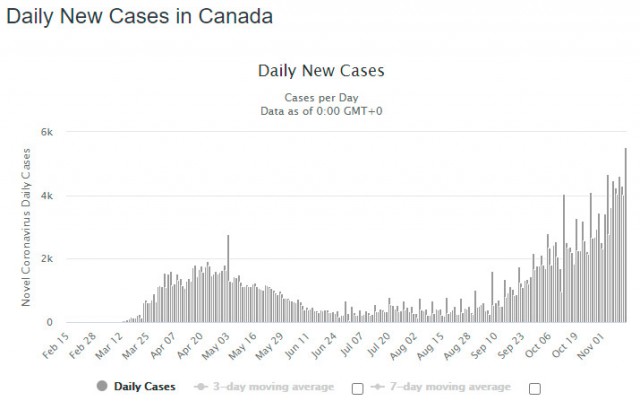Click the tallest bar at chart's right end
640x401 pixels.
pyautogui.click(x=626, y=235)
